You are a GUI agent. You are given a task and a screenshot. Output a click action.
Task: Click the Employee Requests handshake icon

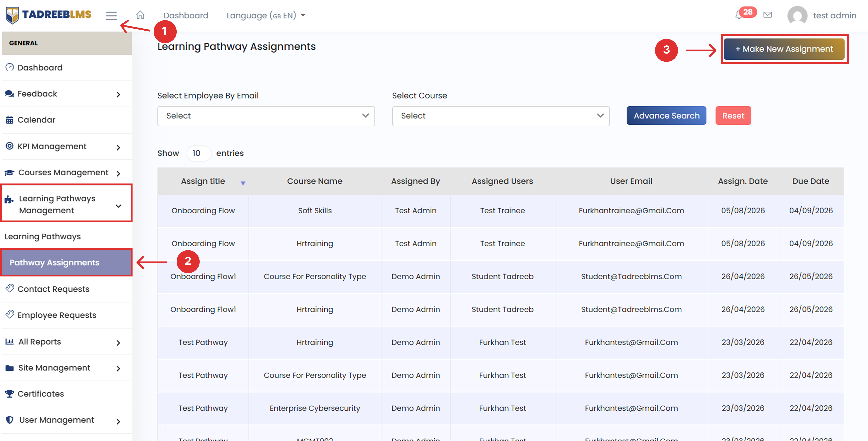(x=10, y=314)
